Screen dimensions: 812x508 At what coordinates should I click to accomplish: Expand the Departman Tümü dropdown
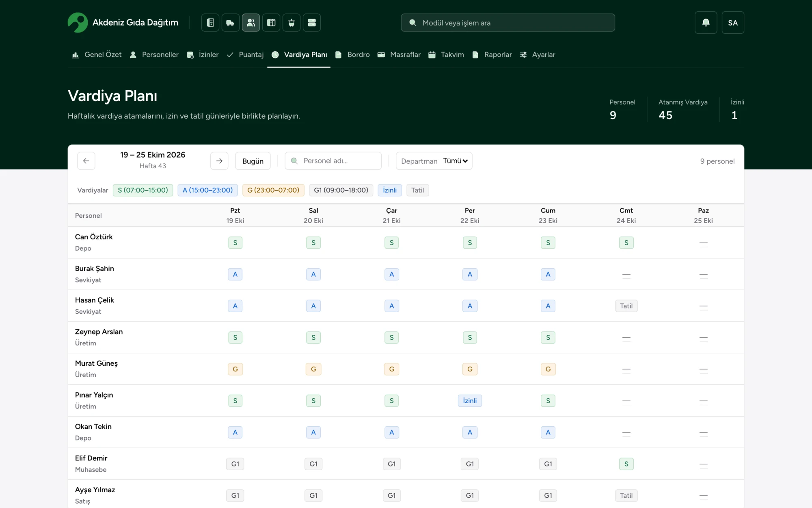point(434,161)
